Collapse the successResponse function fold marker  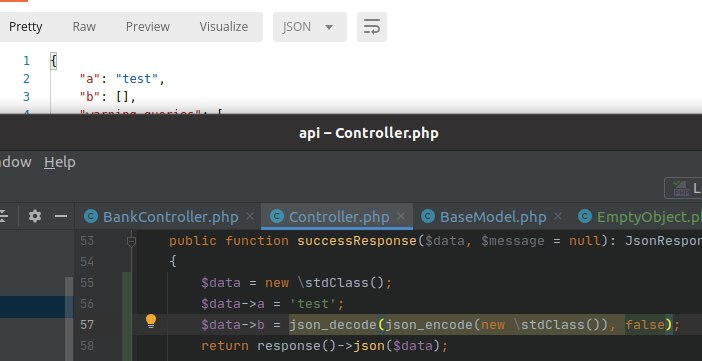[131, 242]
